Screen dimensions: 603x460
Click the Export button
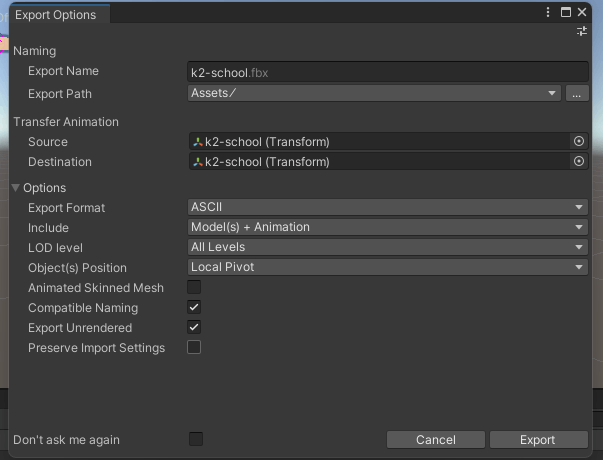tap(538, 440)
